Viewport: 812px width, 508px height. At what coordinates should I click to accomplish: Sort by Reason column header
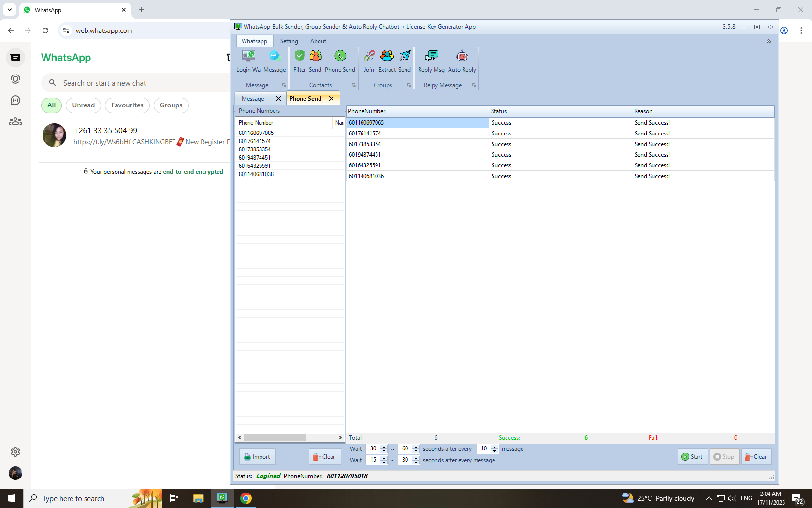coord(703,111)
